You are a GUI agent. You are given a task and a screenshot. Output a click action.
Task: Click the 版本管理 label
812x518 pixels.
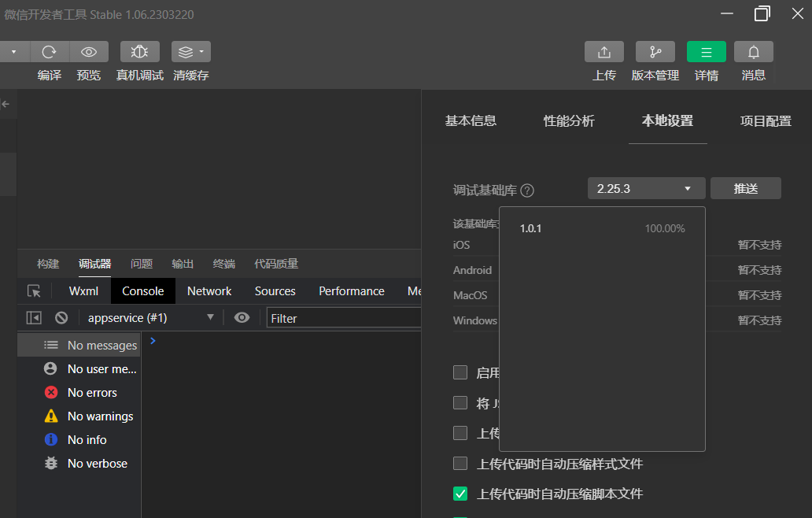pos(655,76)
